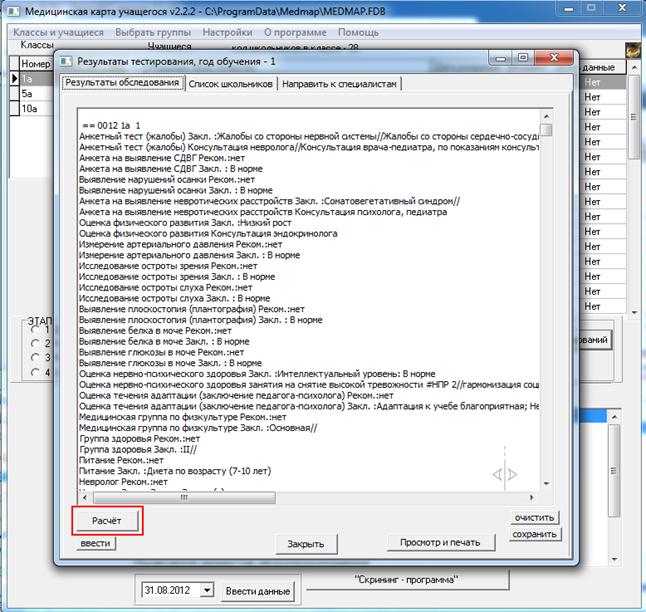
Task: Open the Помощь menu
Action: coord(358,32)
